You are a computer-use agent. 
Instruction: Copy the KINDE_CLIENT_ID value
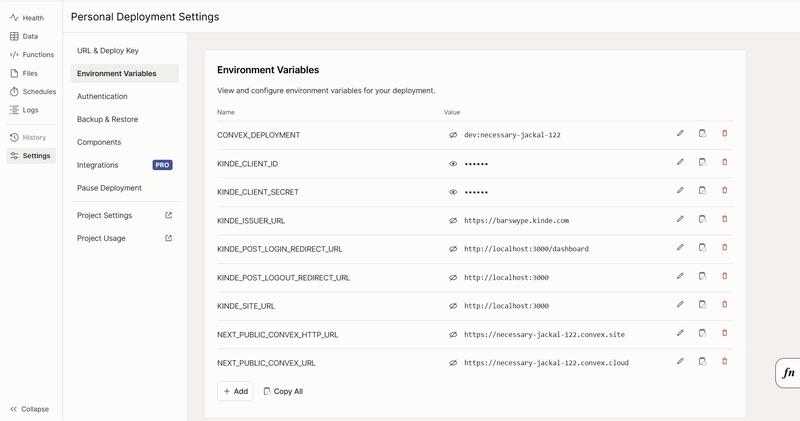703,162
